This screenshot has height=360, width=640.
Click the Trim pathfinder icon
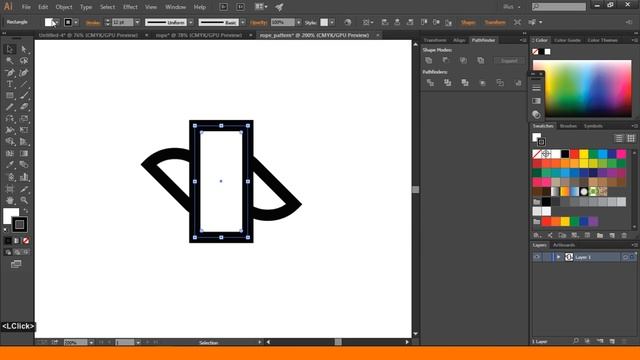448,83
